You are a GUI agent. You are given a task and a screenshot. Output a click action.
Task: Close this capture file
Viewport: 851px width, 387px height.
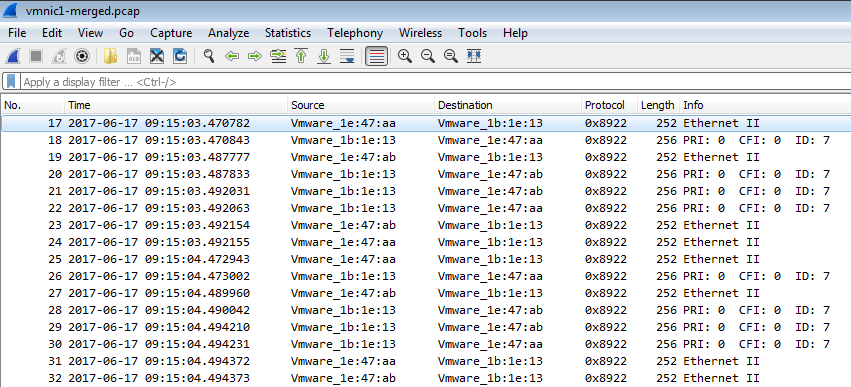click(157, 56)
